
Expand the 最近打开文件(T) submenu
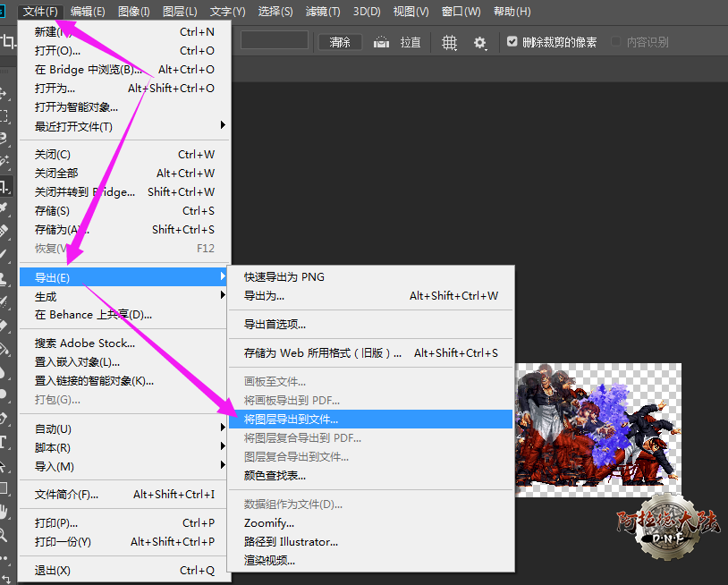[125, 126]
